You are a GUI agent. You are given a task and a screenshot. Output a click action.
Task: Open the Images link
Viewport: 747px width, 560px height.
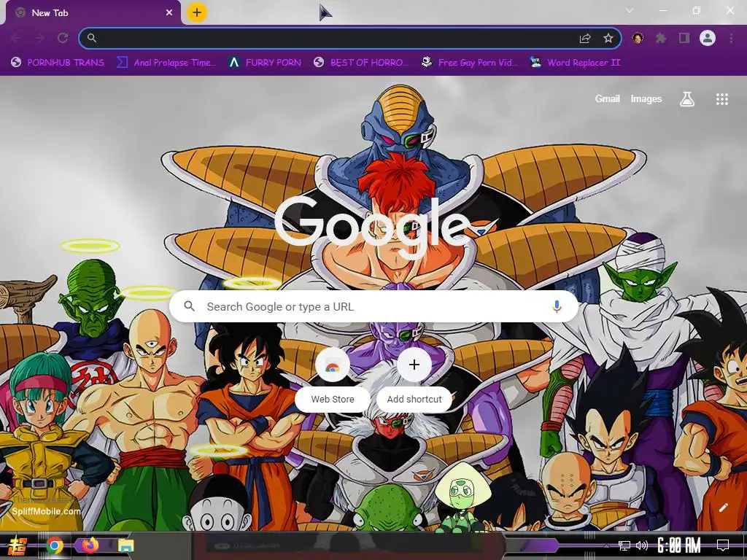tap(646, 99)
